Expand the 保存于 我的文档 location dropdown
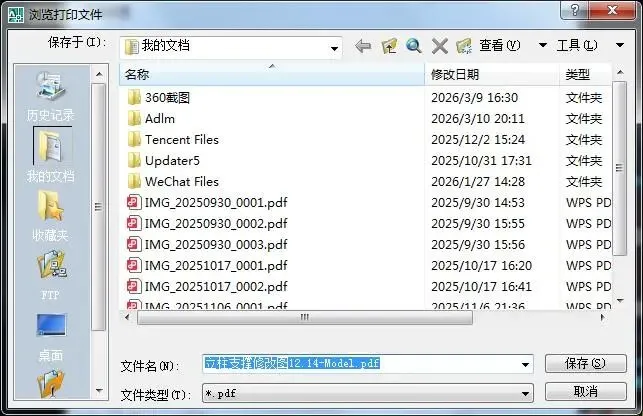 pos(334,48)
